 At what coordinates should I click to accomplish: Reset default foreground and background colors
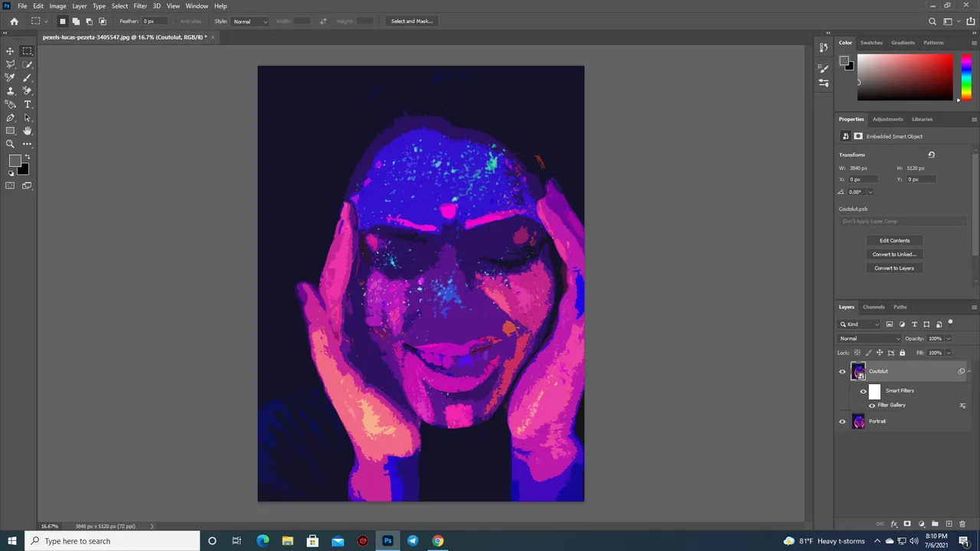(x=11, y=173)
